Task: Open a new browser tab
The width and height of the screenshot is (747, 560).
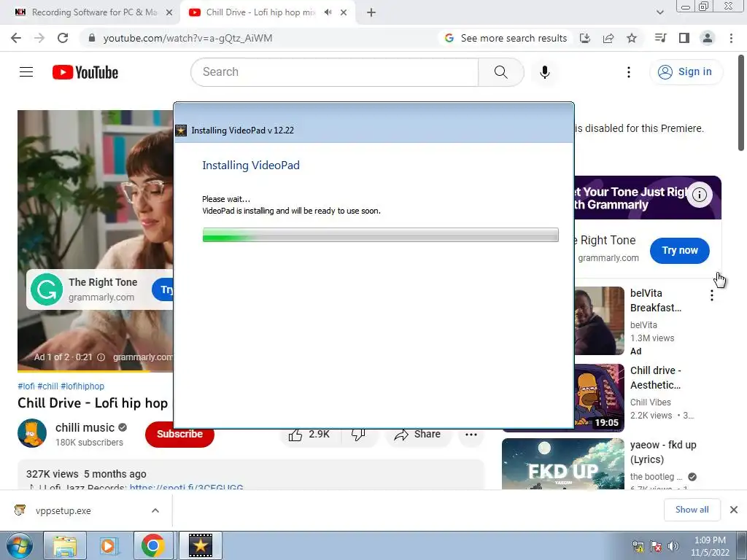Action: (371, 13)
